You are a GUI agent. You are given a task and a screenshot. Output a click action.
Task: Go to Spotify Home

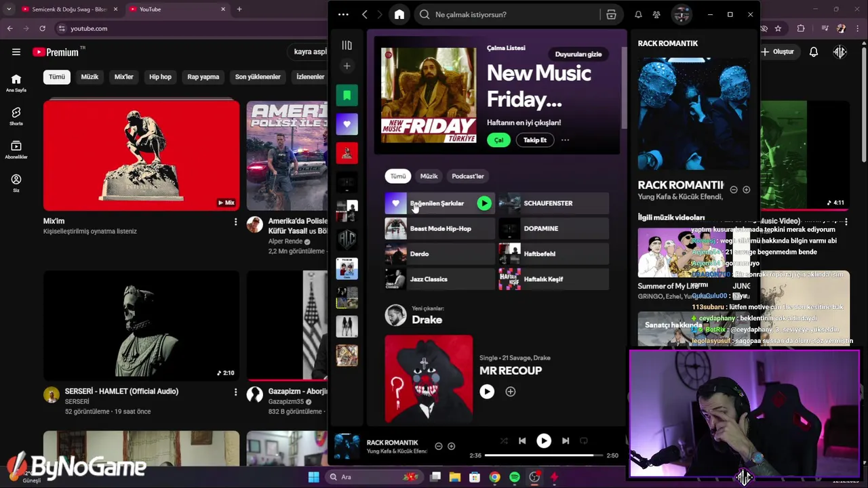pos(399,14)
